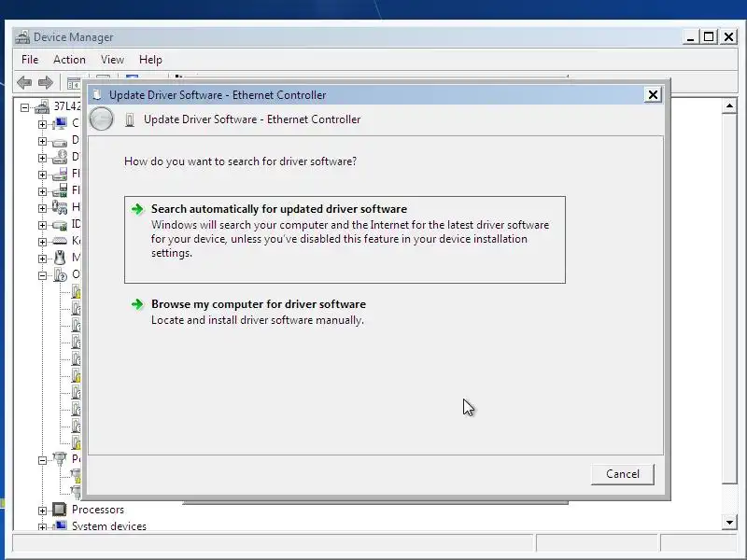
Task: Expand the System devices node
Action: [x=42, y=527]
